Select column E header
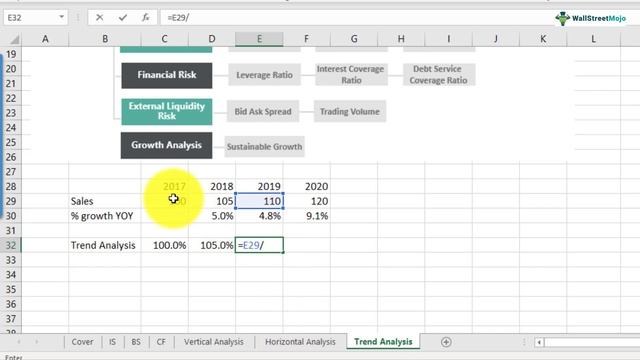Screen dimensions: 640x360 tap(259, 39)
